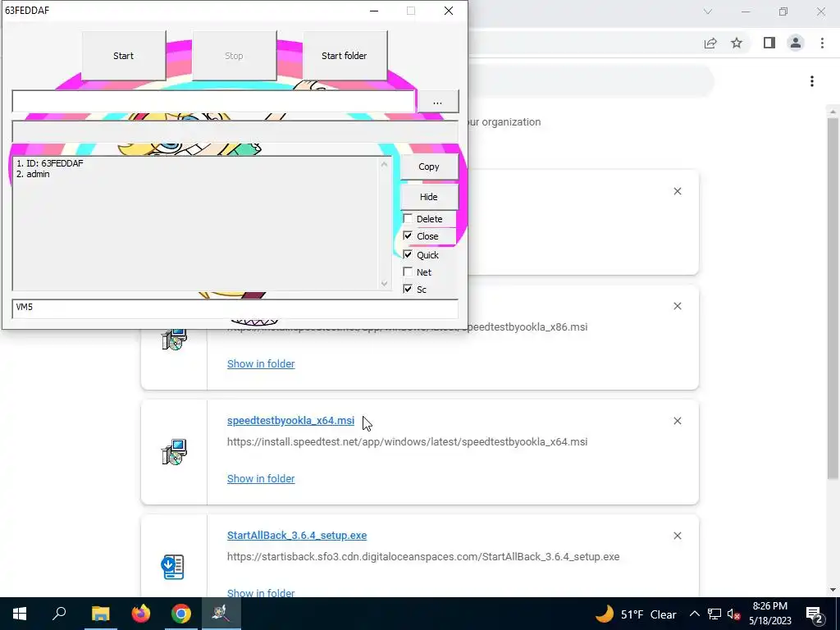Click the network tray icon
Screen dimensions: 840x630
click(x=714, y=614)
